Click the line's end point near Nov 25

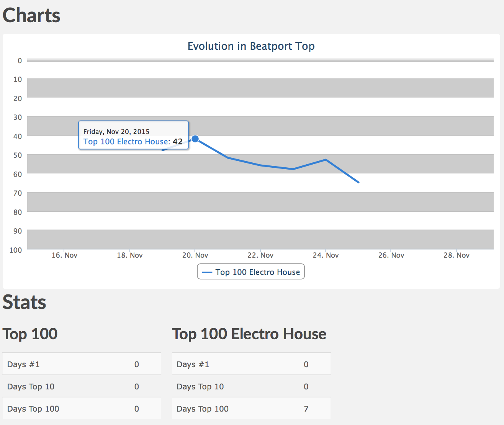pos(358,182)
